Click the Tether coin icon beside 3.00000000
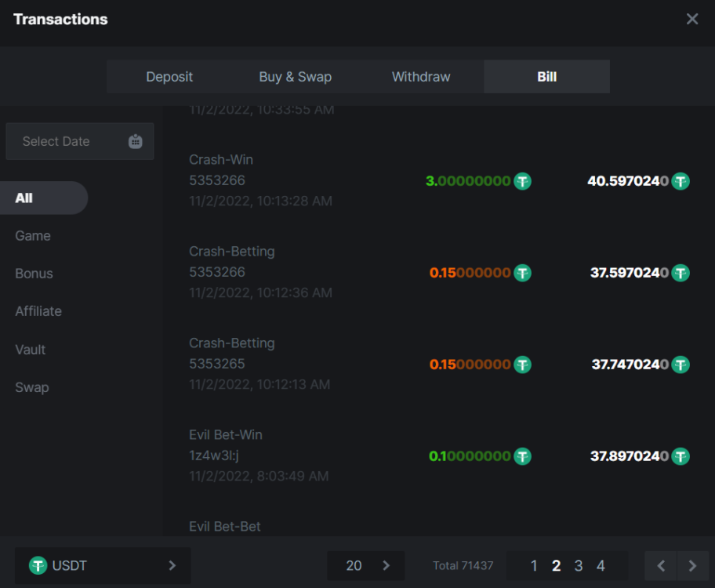The height and width of the screenshot is (588, 715). pyautogui.click(x=522, y=181)
